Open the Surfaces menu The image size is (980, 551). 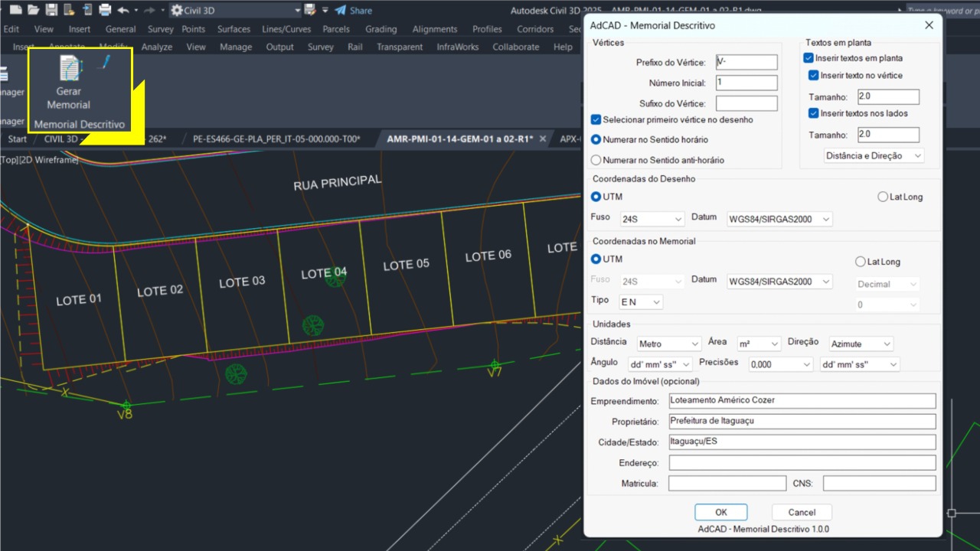tap(234, 29)
